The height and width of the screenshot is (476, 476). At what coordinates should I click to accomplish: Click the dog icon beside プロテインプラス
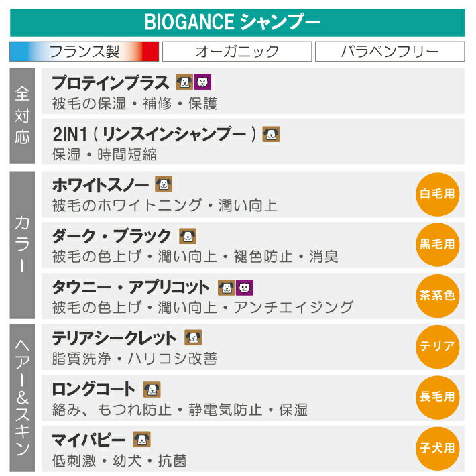coord(184,82)
